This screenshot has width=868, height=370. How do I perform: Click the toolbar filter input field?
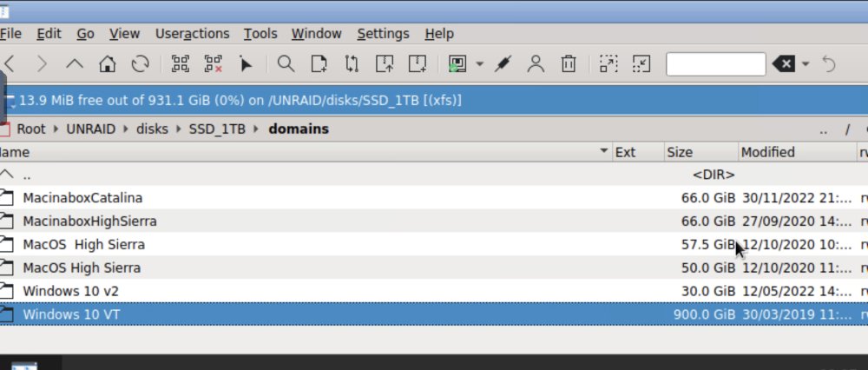716,64
